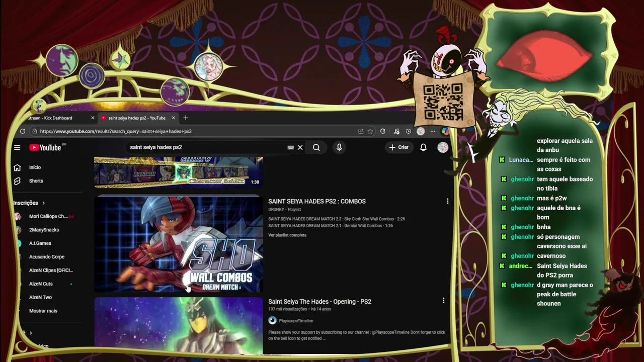Open AizeN Clipes [OFICI... channel
This screenshot has height=362, width=644.
(51, 270)
